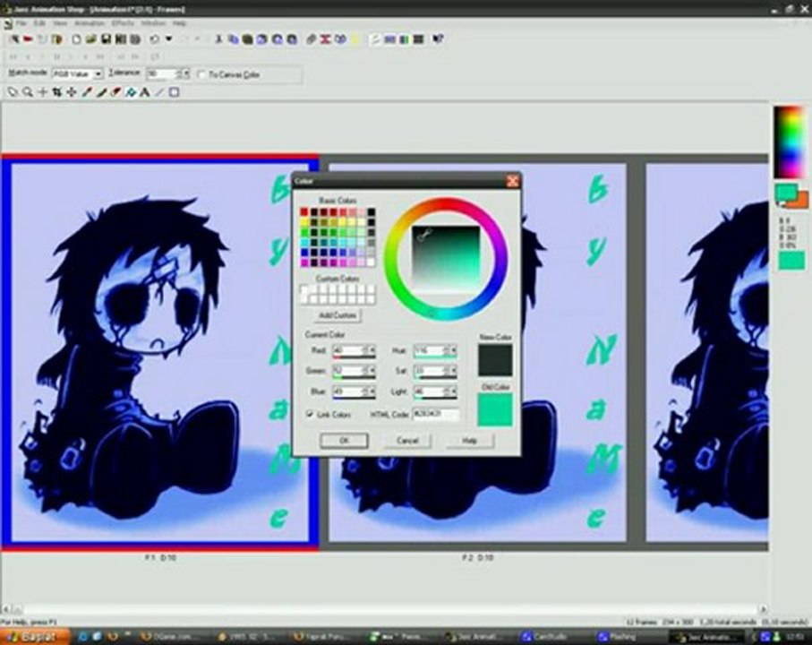Open the Edit menu

click(39, 23)
